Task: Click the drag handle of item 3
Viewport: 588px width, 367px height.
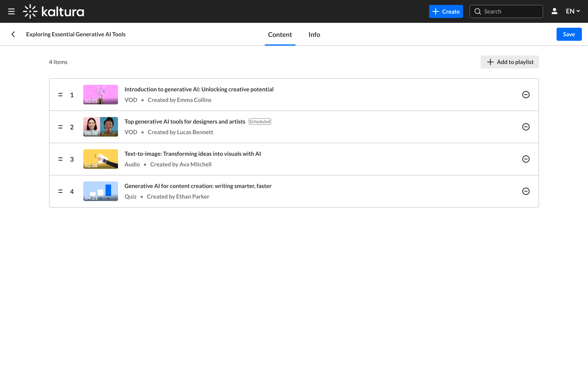Action: [60, 159]
